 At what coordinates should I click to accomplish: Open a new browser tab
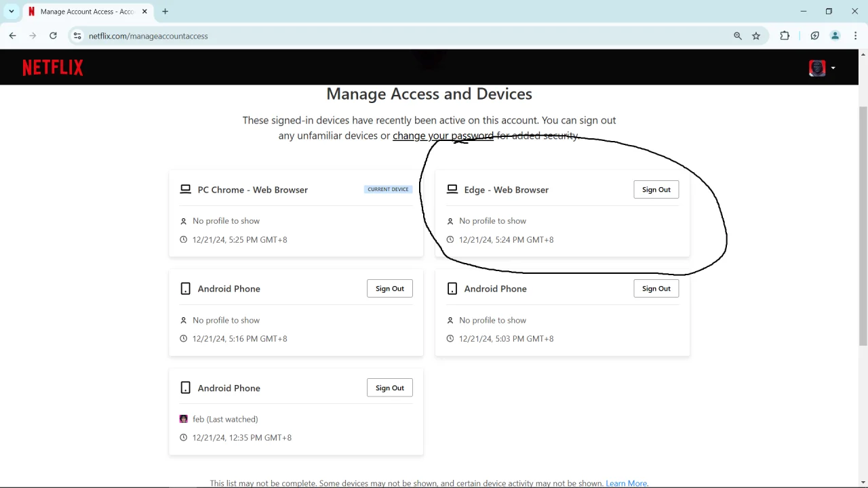[165, 12]
